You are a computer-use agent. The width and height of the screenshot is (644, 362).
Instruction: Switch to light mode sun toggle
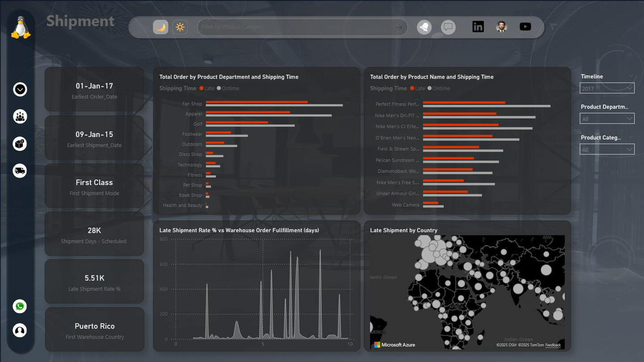click(x=180, y=27)
